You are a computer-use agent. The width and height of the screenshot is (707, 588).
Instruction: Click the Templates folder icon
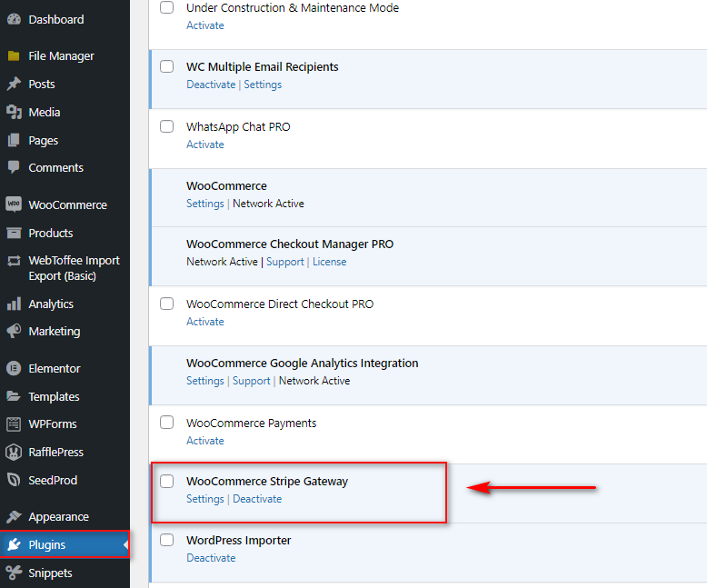[x=14, y=396]
